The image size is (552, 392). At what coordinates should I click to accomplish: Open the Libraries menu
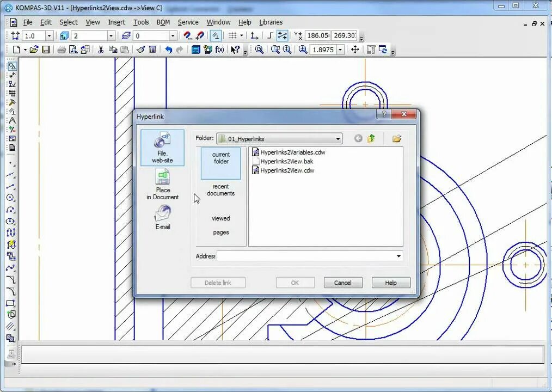[271, 22]
